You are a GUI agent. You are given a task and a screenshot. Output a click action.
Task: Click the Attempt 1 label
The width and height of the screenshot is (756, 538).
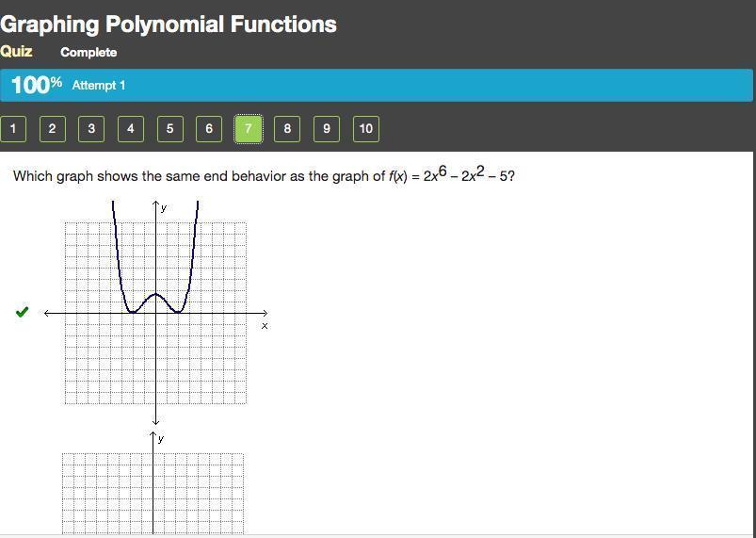click(x=99, y=86)
